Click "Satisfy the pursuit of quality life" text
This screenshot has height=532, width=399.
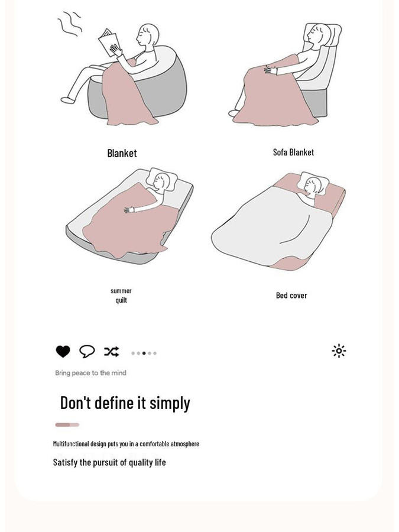click(109, 462)
